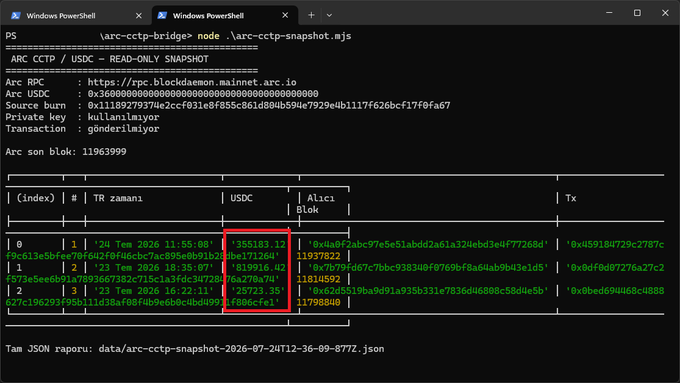Click the Arc RPC URL rpc.blockdaemon.mainnet.arc.io
680x383 pixels.
pos(192,82)
